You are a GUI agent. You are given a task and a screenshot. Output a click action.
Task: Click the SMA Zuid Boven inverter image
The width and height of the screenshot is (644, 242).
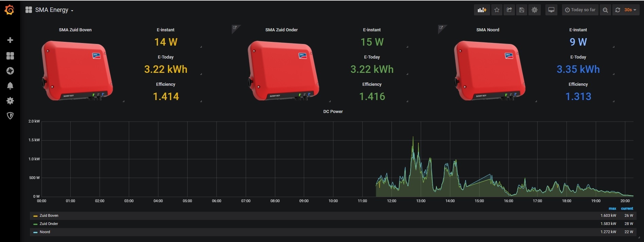pyautogui.click(x=77, y=70)
